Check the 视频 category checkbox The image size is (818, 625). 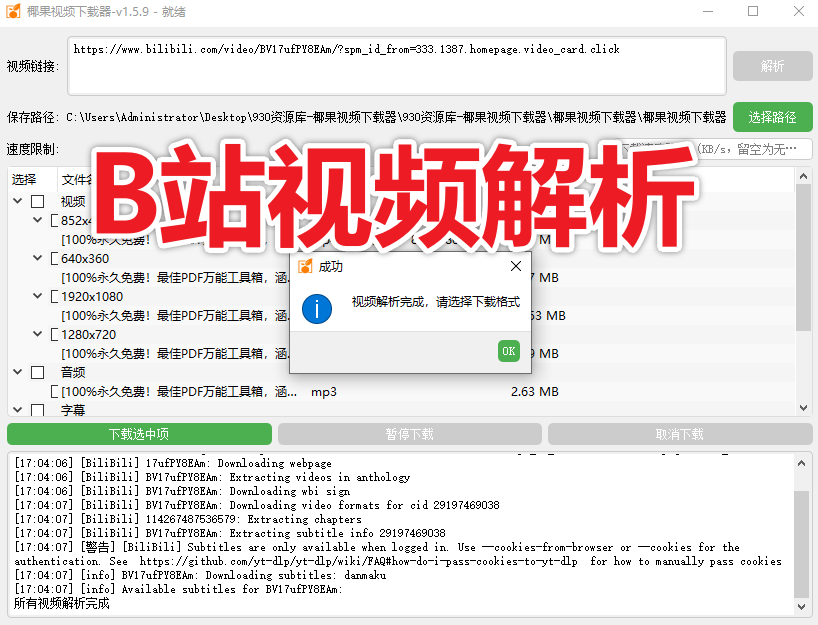[x=38, y=201]
